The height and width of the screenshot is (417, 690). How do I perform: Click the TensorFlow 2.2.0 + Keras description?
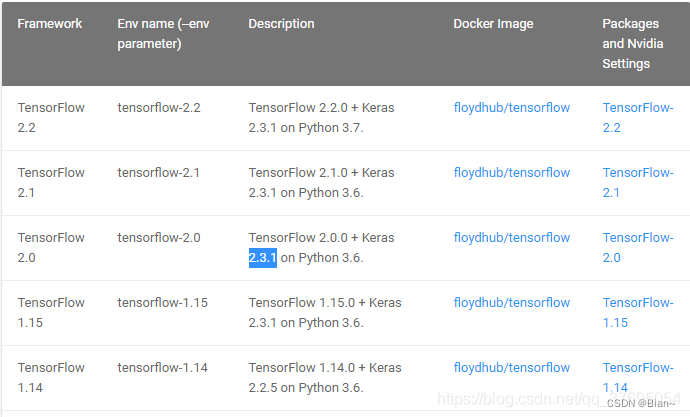[x=321, y=117]
